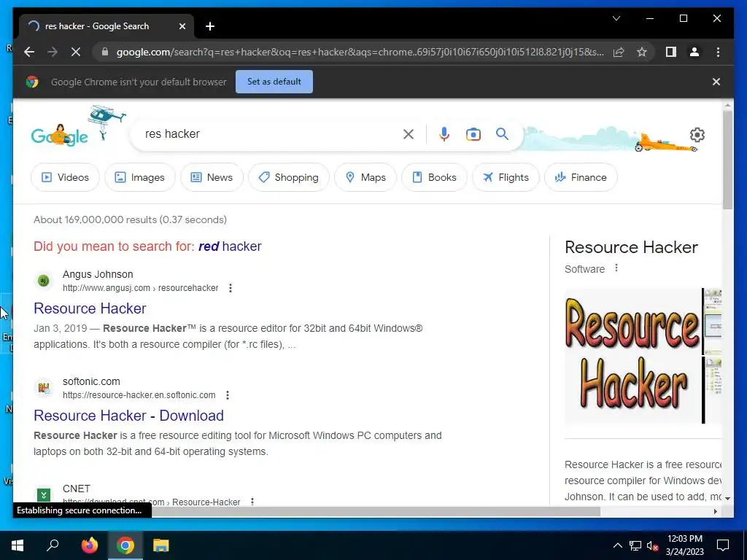Click the CNET site favicon
The image size is (747, 560).
[x=43, y=495]
